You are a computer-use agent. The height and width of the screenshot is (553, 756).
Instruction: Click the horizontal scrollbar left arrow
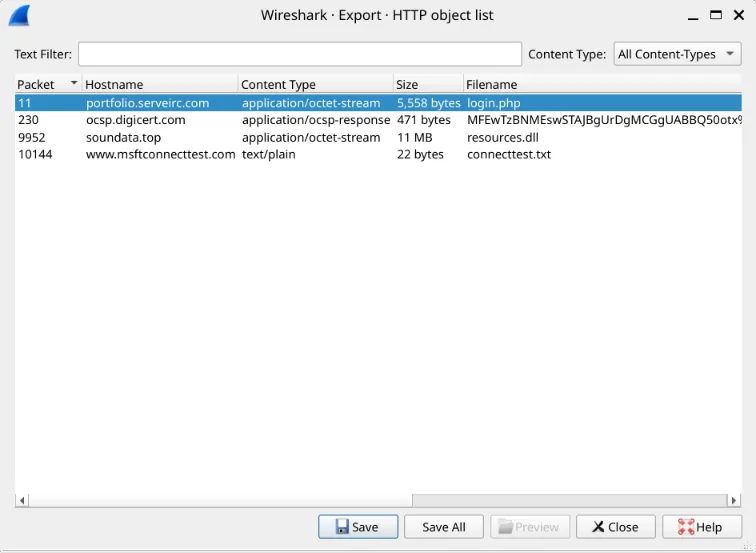22,500
